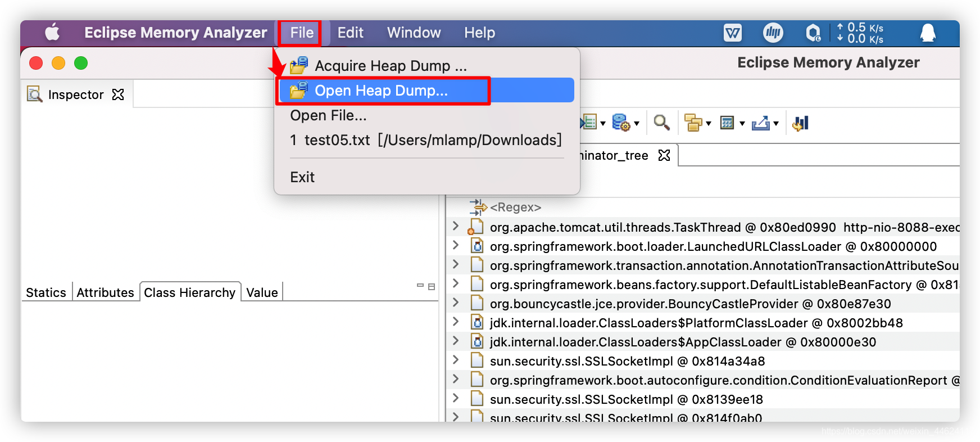
Task: Choose Open Heap Dump... menu item
Action: [427, 91]
